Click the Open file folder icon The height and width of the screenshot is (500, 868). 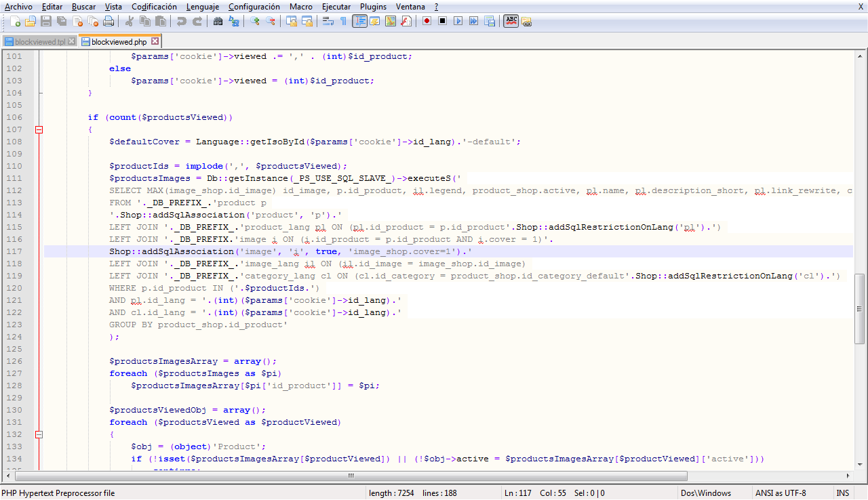31,21
